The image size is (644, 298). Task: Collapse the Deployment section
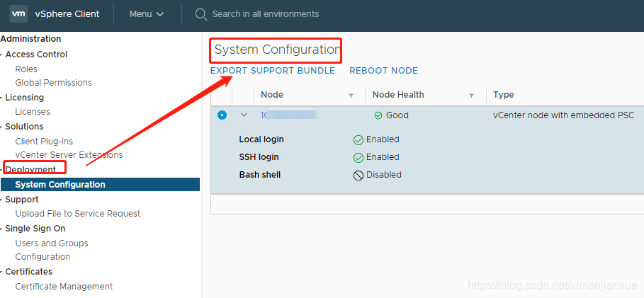[x=1, y=170]
